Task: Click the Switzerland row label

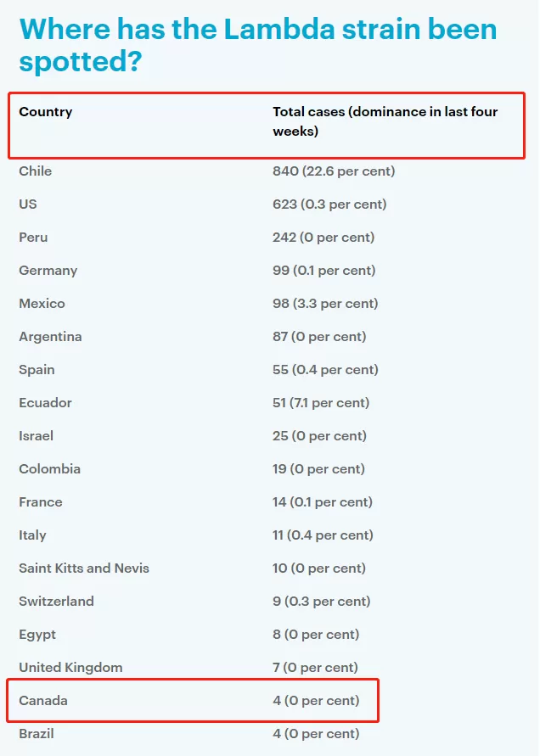Action: coord(56,602)
